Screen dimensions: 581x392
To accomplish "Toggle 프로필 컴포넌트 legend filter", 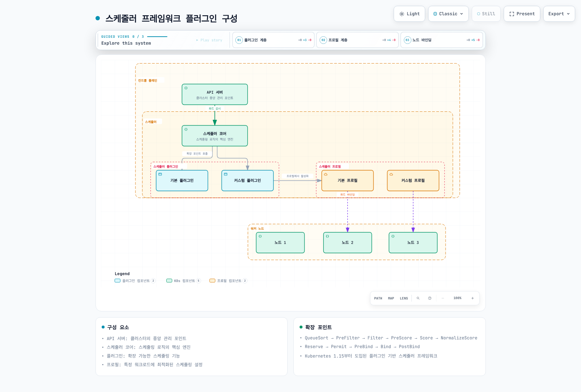I will point(228,281).
